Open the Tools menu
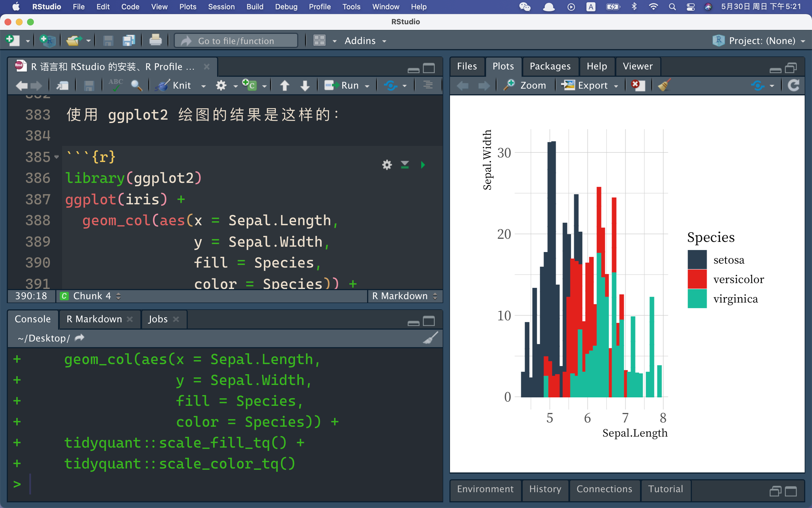The width and height of the screenshot is (812, 508). [351, 7]
